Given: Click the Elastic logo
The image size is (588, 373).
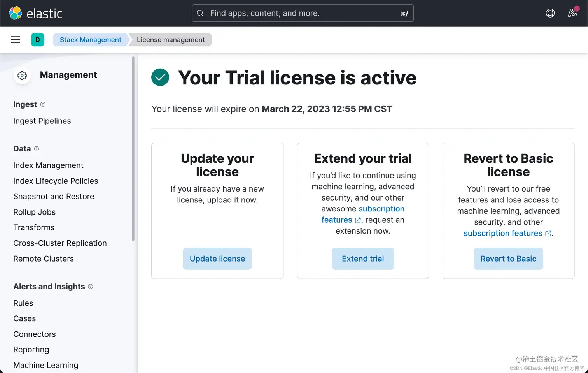Looking at the screenshot, I should coord(35,13).
